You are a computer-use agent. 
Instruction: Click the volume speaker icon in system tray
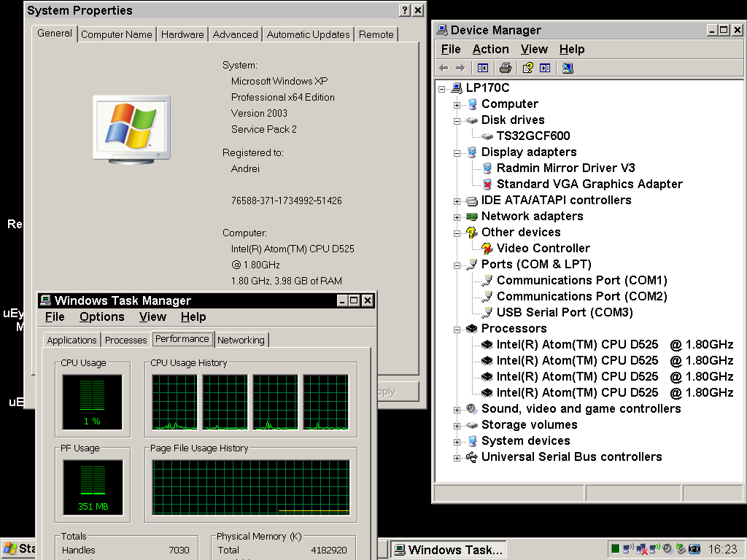[667, 549]
